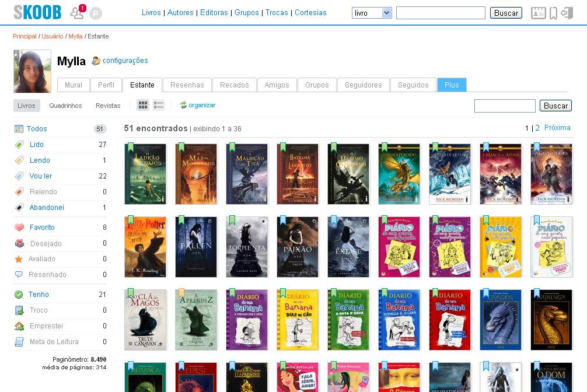587x392 pixels.
Task: Open the bookmark icon in header
Action: tap(553, 13)
